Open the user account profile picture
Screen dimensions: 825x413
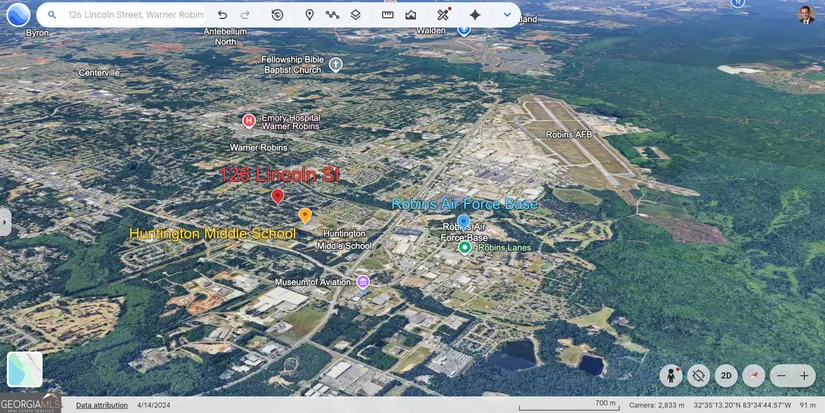click(806, 14)
